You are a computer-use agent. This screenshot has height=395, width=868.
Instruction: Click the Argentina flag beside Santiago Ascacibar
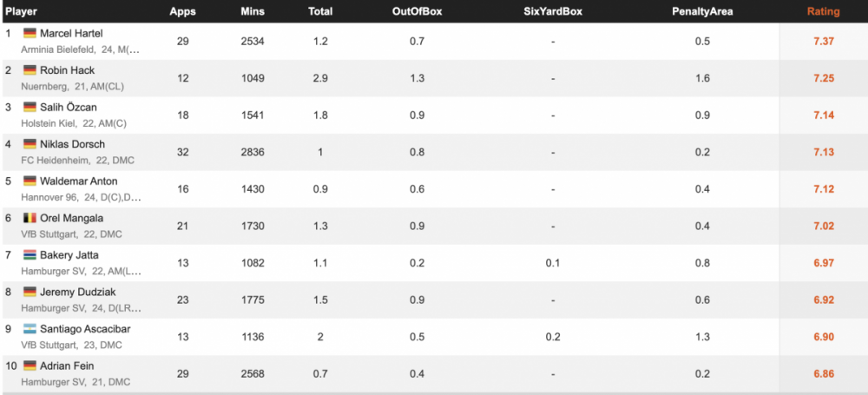[30, 330]
